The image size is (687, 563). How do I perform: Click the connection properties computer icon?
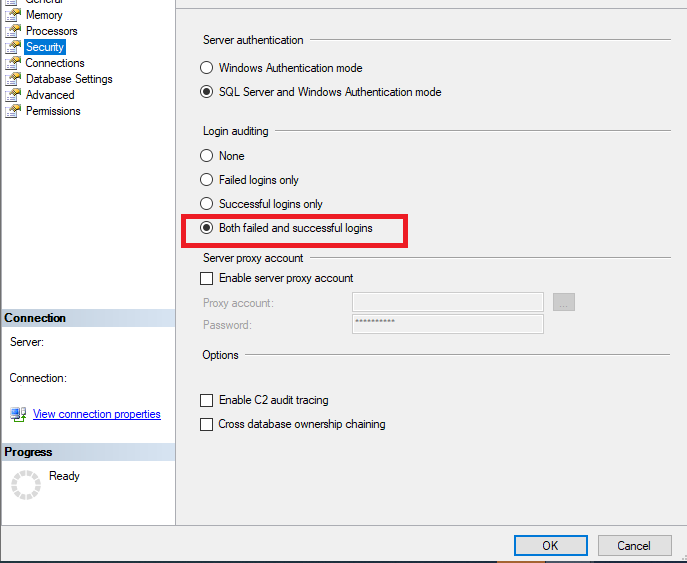pyautogui.click(x=18, y=414)
